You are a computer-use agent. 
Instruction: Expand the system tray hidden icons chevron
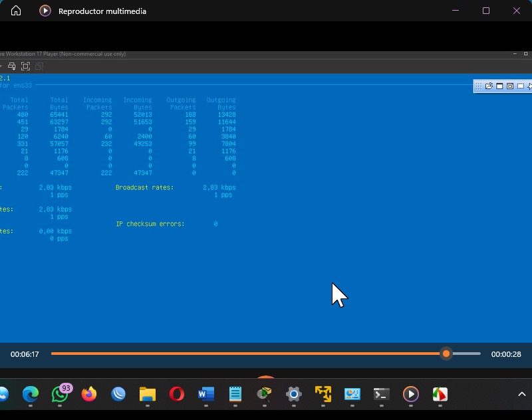point(521,394)
